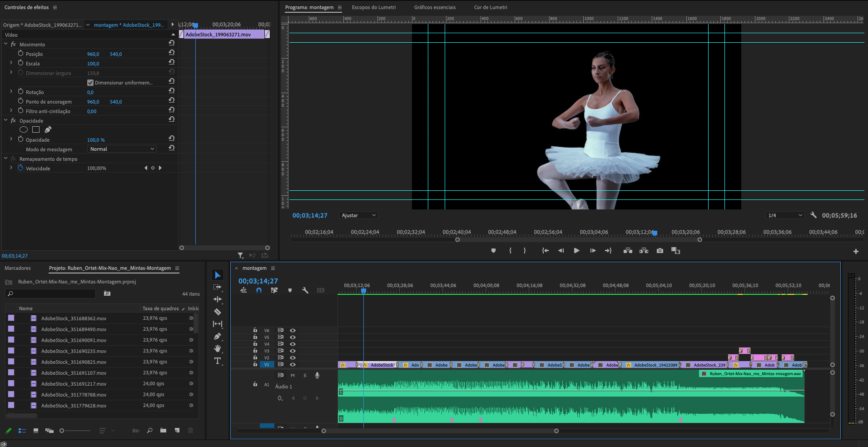
Task: Hide track V1 using its eye icon
Action: 293,365
